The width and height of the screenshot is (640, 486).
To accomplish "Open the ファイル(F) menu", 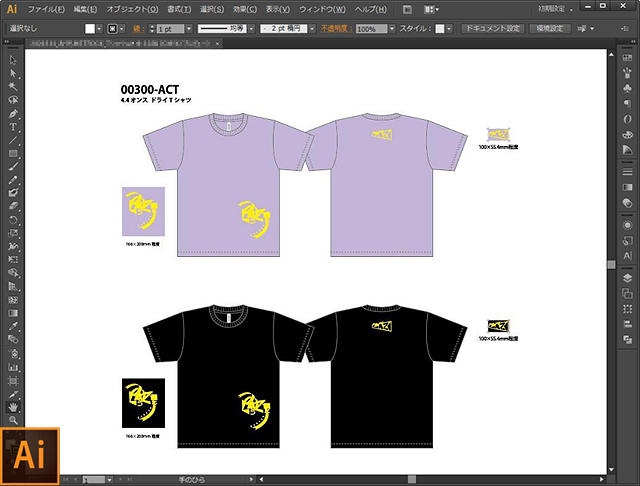I will (x=48, y=8).
